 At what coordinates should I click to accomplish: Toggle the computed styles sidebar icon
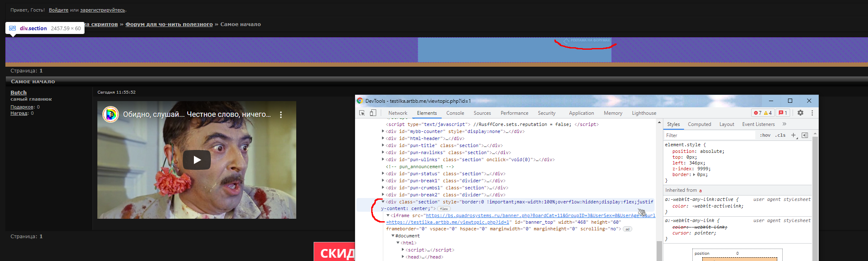[x=805, y=135]
